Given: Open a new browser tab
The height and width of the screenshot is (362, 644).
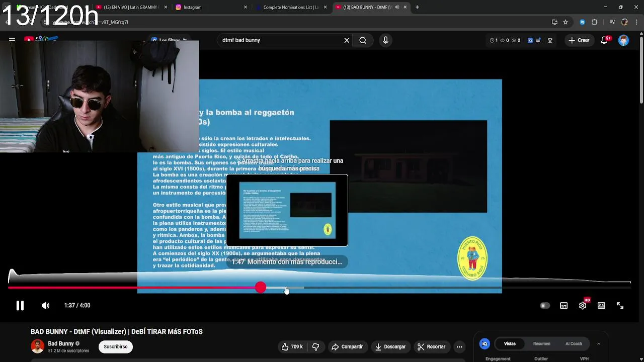Looking at the screenshot, I should coord(417,7).
